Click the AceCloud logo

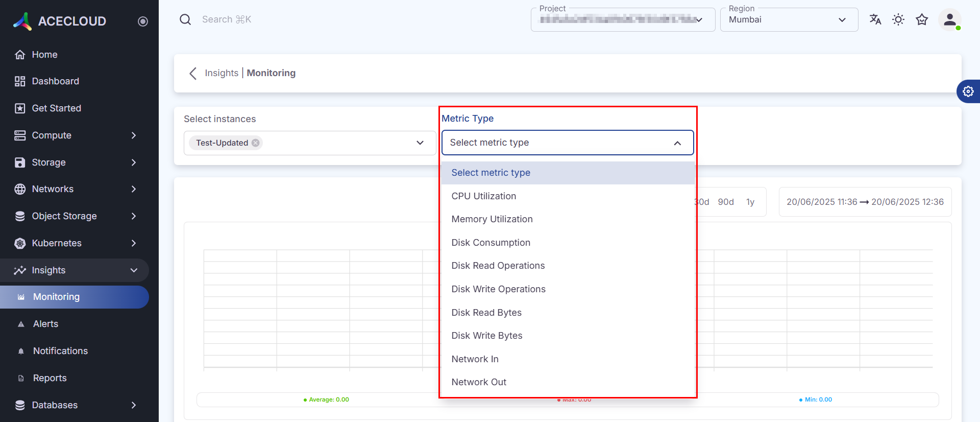point(59,21)
